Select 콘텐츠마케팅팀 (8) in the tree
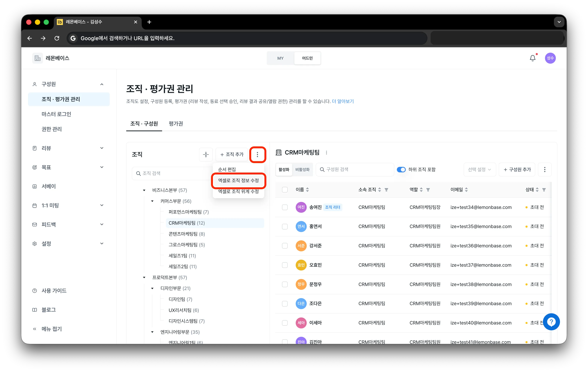This screenshot has height=372, width=588. [x=187, y=234]
